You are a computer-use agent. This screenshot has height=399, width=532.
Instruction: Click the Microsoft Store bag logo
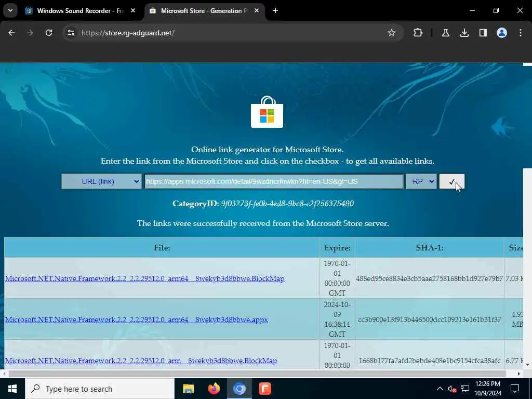click(x=267, y=112)
